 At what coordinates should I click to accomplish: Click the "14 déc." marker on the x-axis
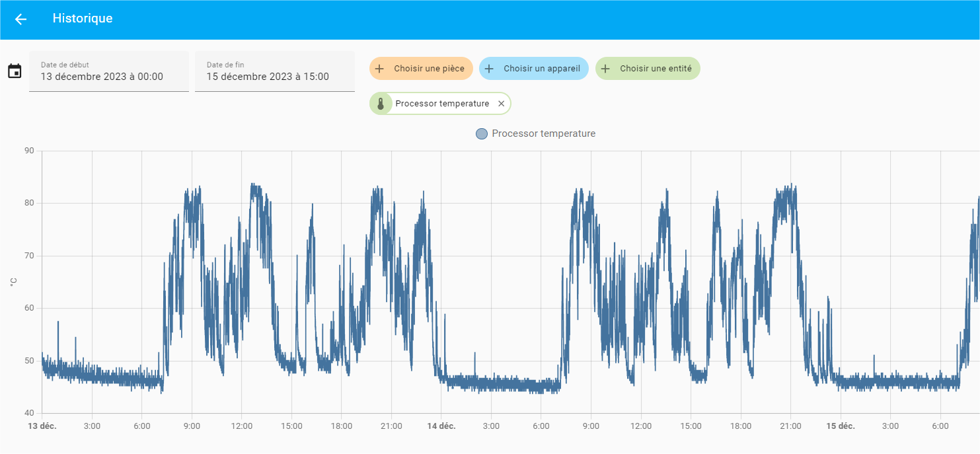click(x=441, y=426)
